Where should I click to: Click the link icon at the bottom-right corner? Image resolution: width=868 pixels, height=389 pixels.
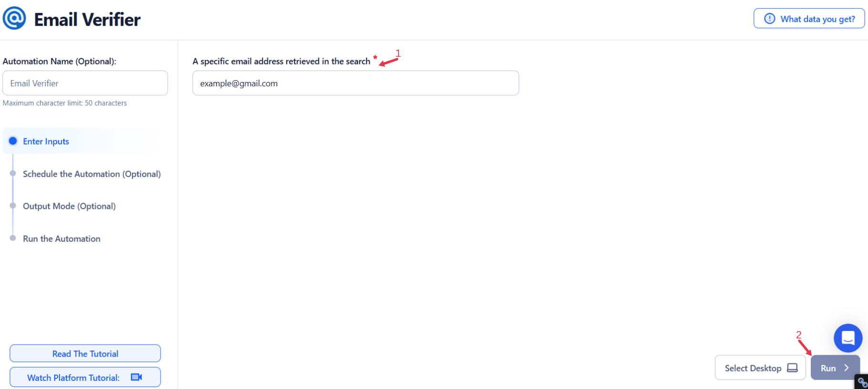coord(862,383)
